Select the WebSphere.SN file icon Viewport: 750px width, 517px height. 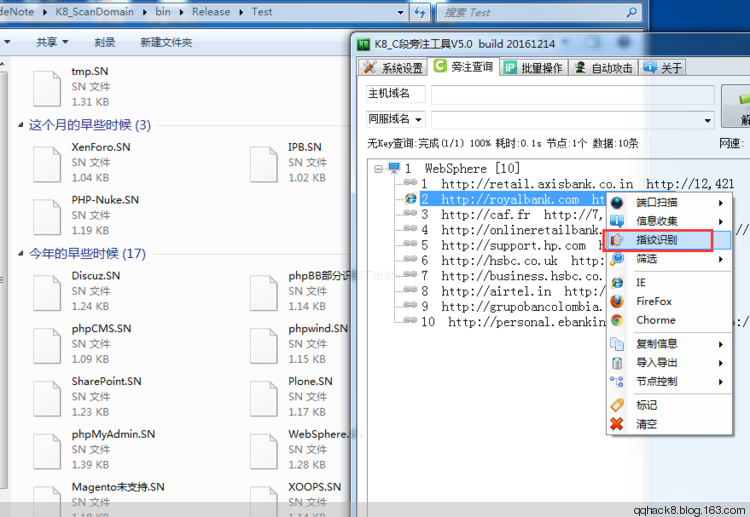tap(264, 451)
